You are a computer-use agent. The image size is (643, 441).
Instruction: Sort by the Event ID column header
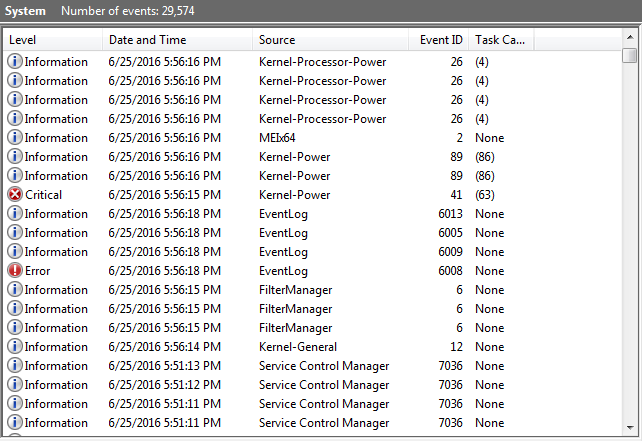coord(438,40)
